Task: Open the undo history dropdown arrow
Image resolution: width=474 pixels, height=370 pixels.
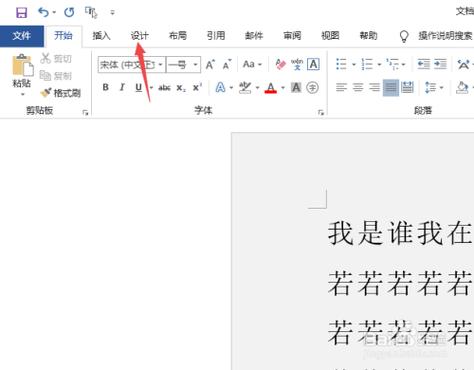Action: pos(54,13)
